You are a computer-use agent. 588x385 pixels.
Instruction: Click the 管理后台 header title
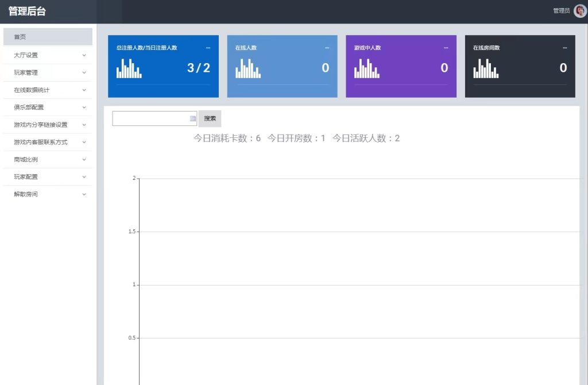pyautogui.click(x=27, y=11)
